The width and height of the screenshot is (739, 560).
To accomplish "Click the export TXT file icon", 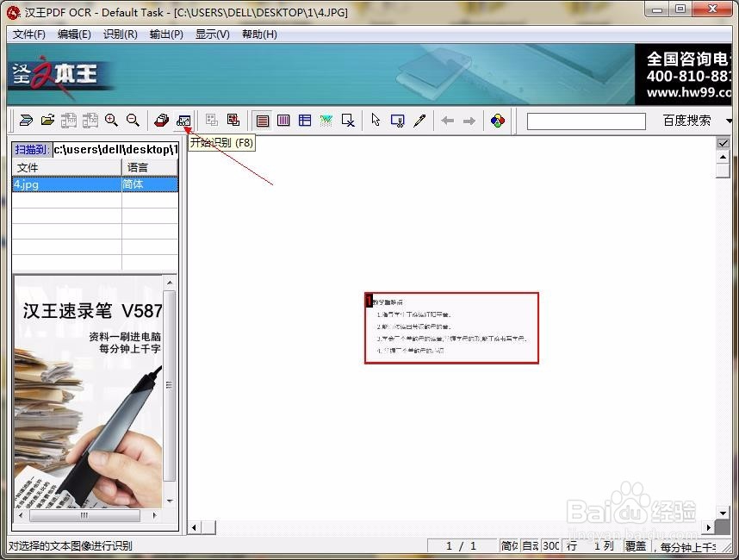I will pyautogui.click(x=90, y=121).
